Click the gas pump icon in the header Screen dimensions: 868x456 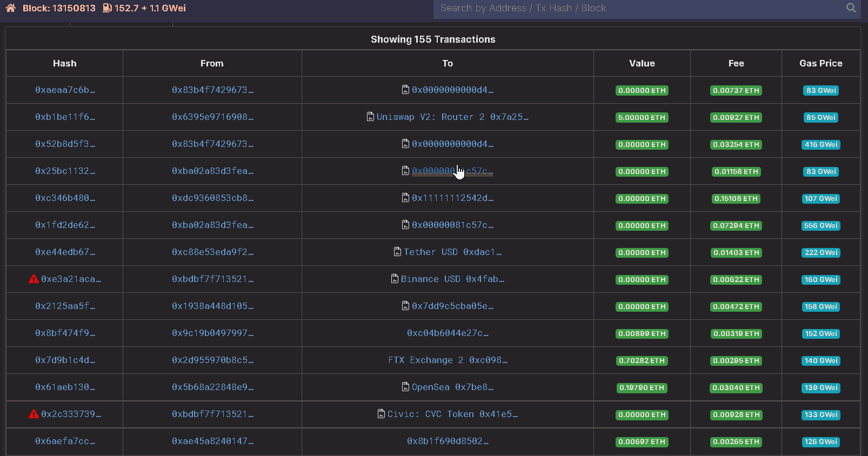coord(107,8)
